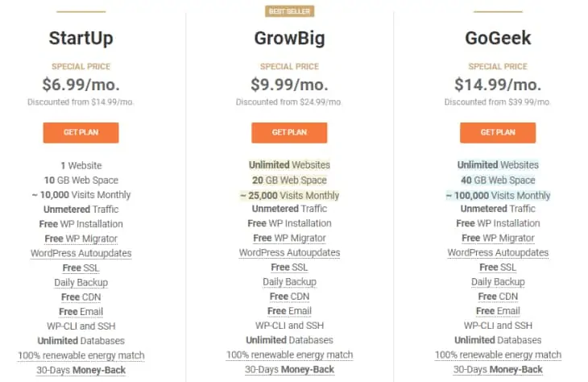Select GET PLAN for the GoGeek plan
588x382 pixels.
coord(498,132)
